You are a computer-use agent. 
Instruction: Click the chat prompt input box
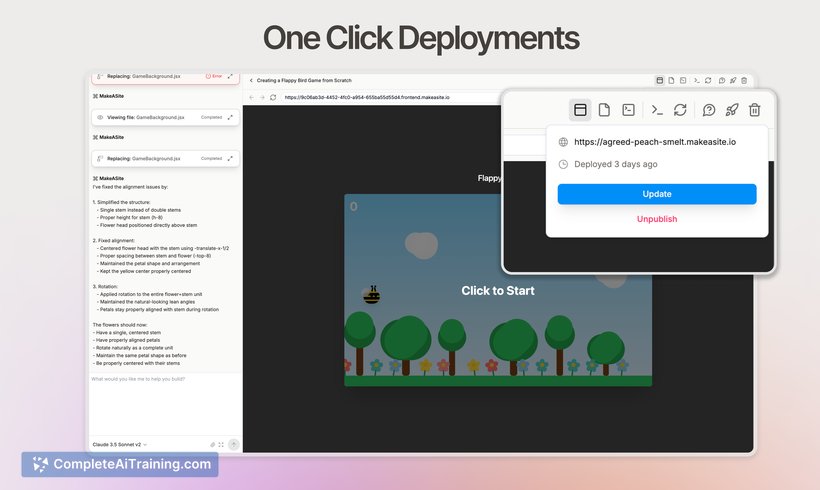(165, 403)
